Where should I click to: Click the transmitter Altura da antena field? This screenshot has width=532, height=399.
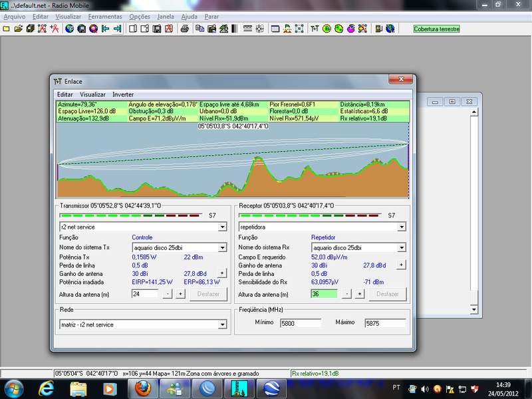145,294
